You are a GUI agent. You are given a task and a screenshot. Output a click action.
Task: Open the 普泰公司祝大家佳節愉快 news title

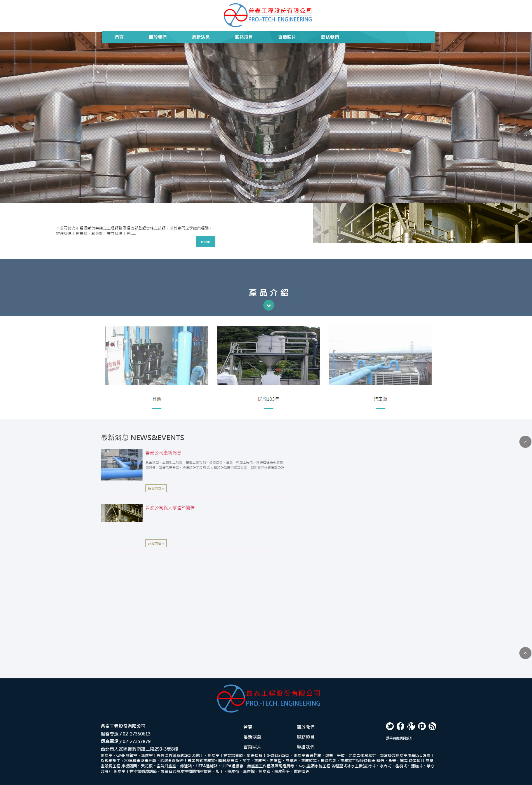pos(170,508)
